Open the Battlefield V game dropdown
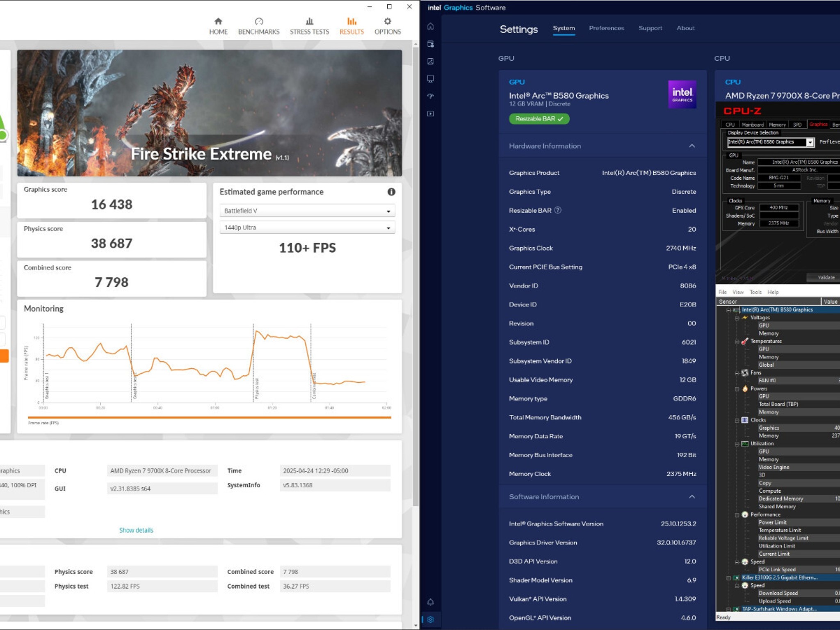The width and height of the screenshot is (840, 630). point(307,210)
